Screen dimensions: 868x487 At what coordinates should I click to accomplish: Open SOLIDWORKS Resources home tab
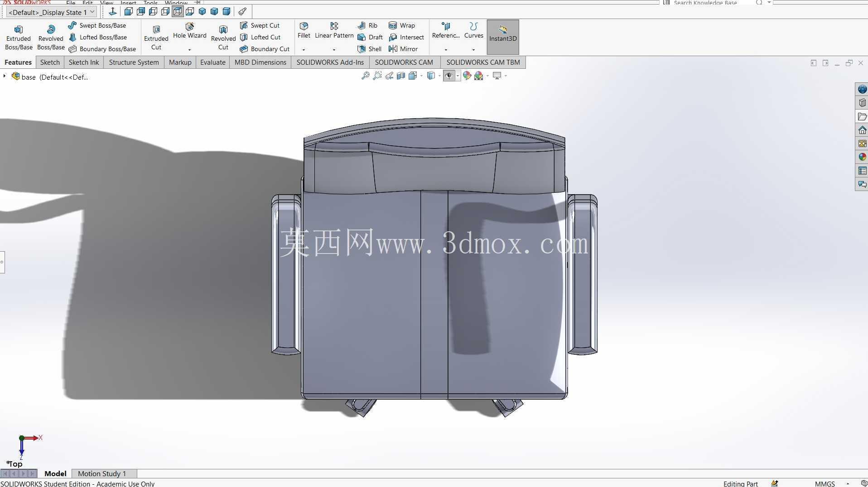tap(862, 130)
